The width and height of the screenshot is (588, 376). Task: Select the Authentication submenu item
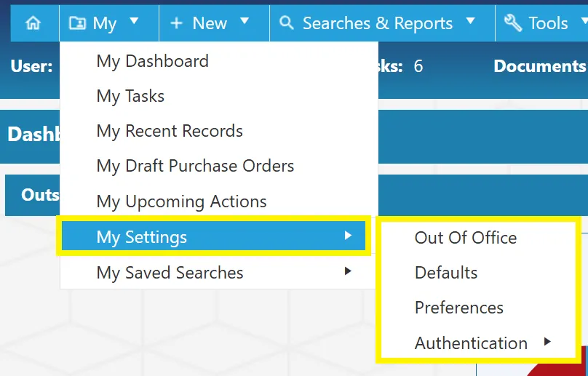click(478, 343)
